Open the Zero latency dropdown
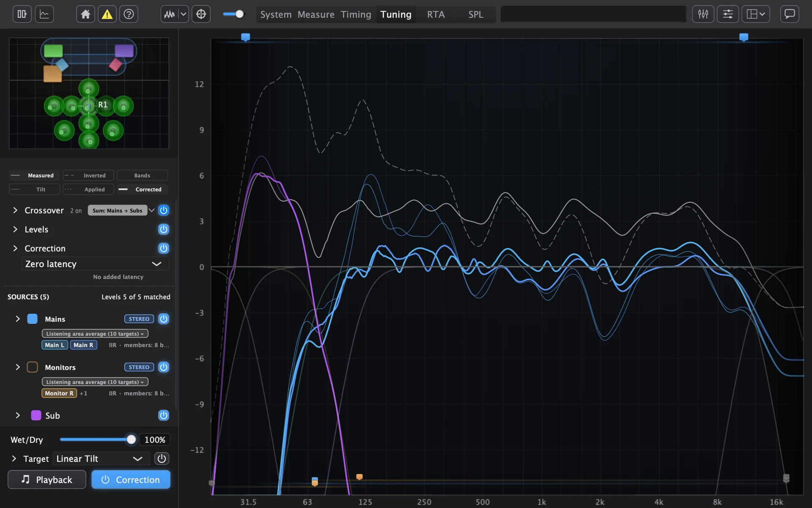The height and width of the screenshot is (508, 812). pyautogui.click(x=95, y=264)
